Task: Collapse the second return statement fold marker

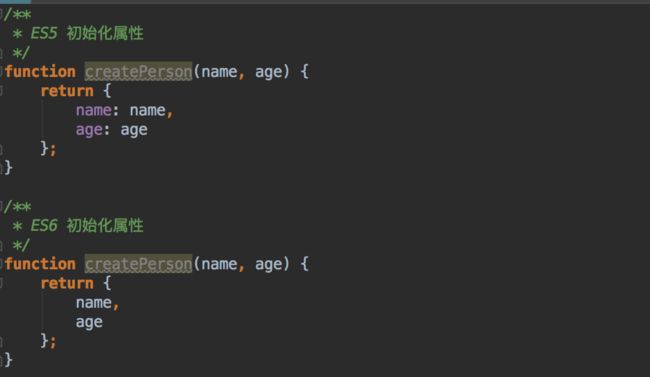Action: pyautogui.click(x=1, y=283)
